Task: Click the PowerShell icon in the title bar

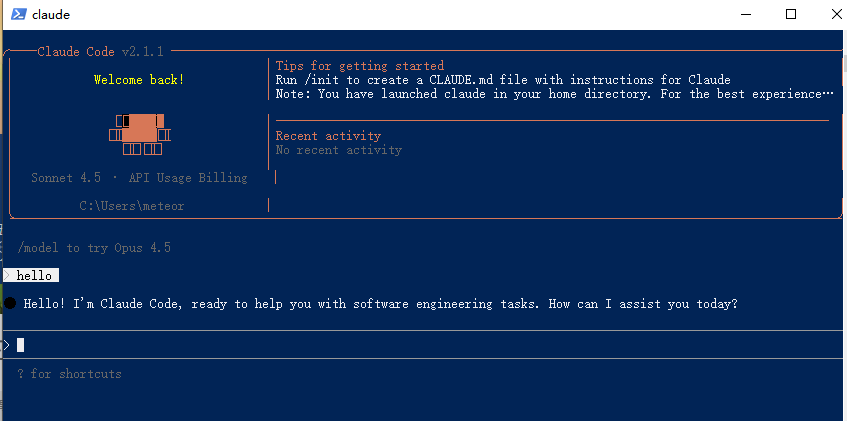Action: [x=16, y=14]
